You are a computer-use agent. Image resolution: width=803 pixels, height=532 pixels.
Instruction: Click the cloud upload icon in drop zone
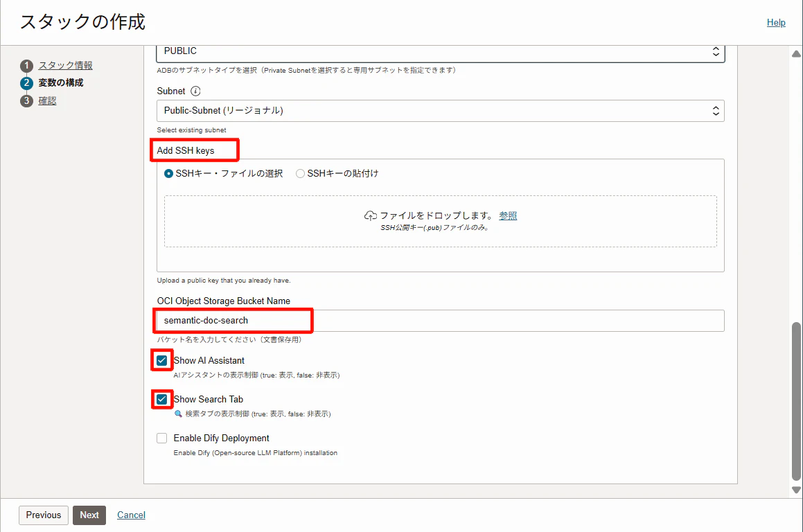(370, 215)
